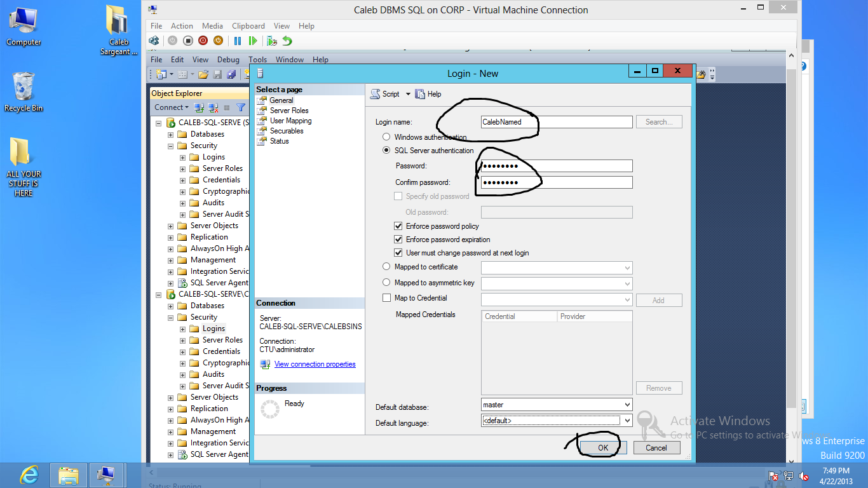Click the Open File folder icon in SSMS
This screenshot has height=488, width=868.
coord(203,74)
